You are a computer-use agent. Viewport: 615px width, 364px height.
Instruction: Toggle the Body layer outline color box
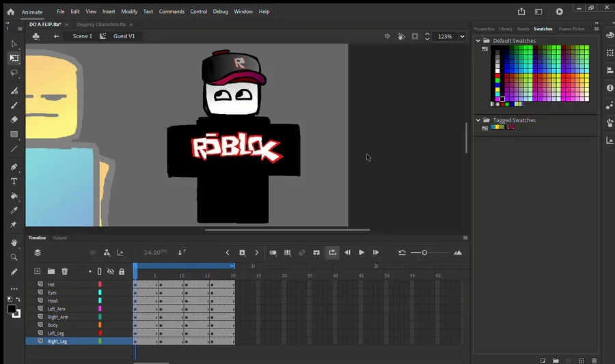tap(100, 325)
